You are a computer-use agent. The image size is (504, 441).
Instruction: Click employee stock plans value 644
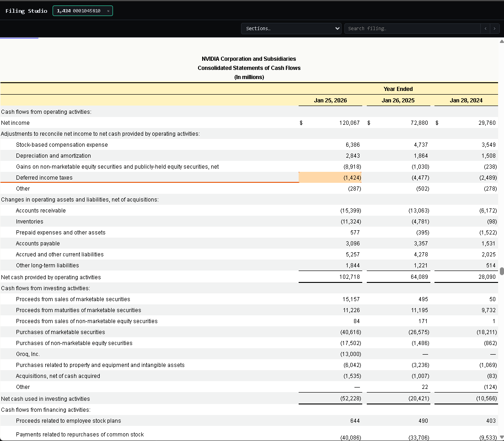(x=355, y=421)
